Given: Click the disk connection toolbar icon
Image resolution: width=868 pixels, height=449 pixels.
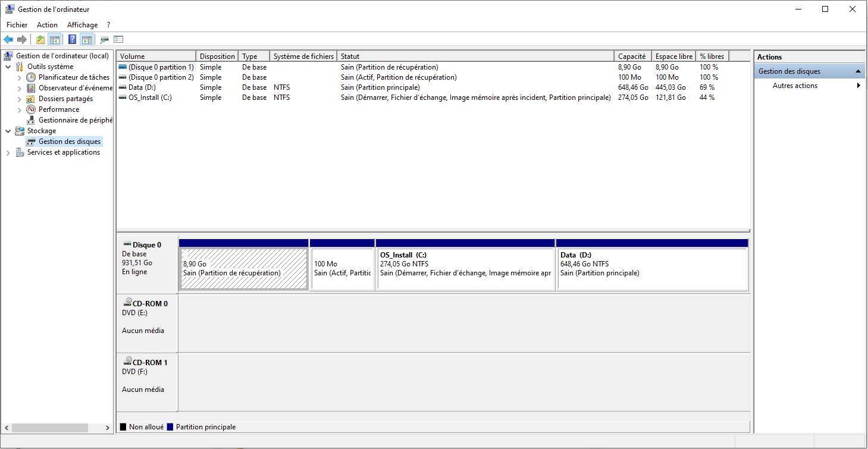Looking at the screenshot, I should [x=104, y=40].
